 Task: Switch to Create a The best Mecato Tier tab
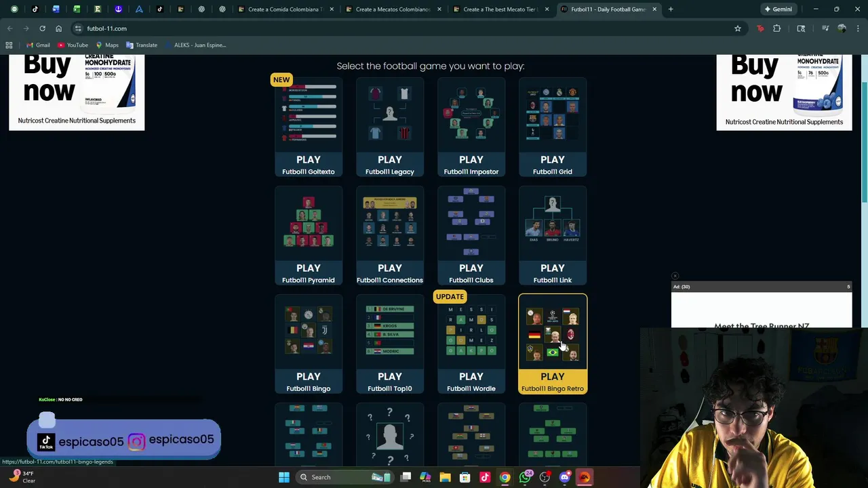point(500,9)
